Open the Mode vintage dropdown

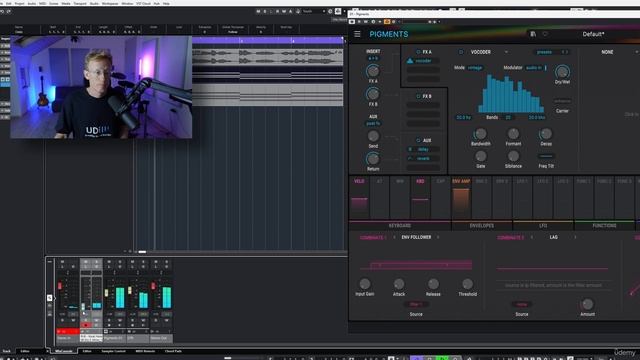coord(475,68)
